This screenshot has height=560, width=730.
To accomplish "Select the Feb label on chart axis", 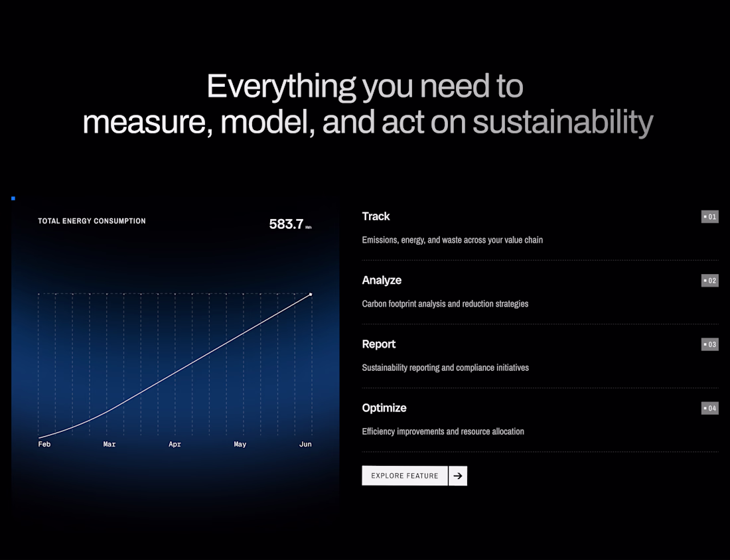I will click(44, 444).
